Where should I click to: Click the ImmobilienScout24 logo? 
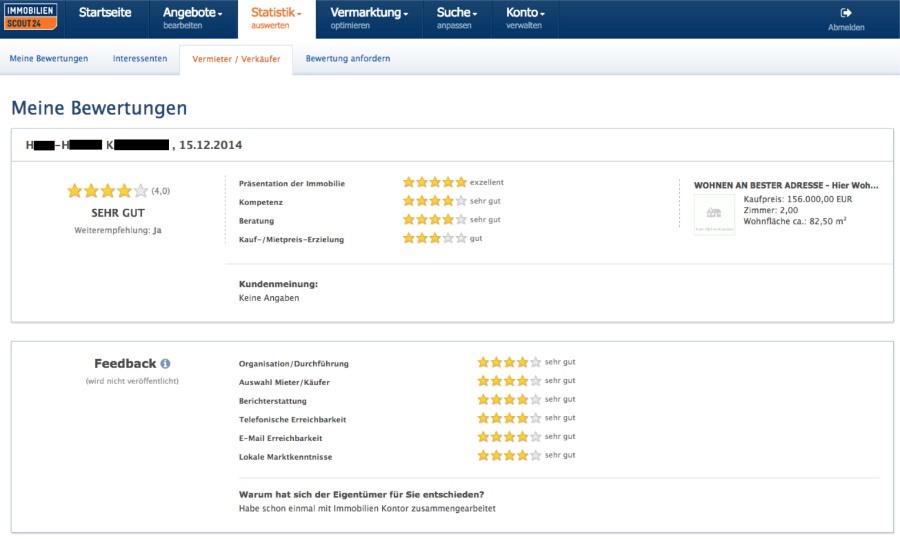coord(31,17)
